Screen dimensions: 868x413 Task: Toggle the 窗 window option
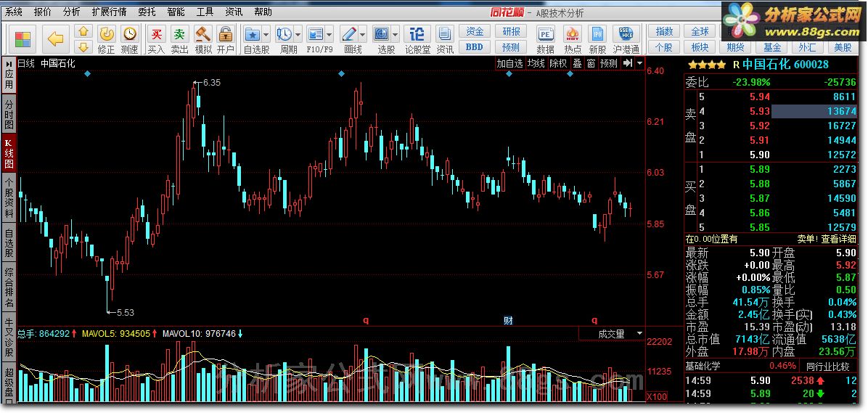[591, 63]
